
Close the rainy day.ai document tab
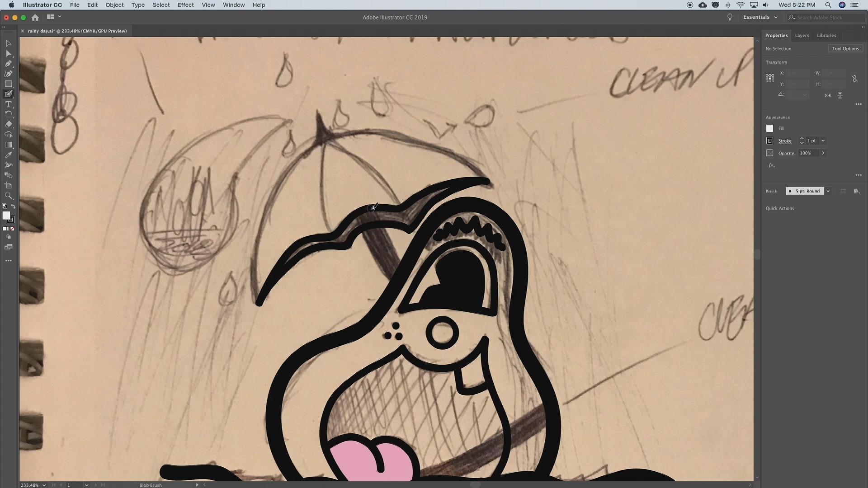click(22, 31)
